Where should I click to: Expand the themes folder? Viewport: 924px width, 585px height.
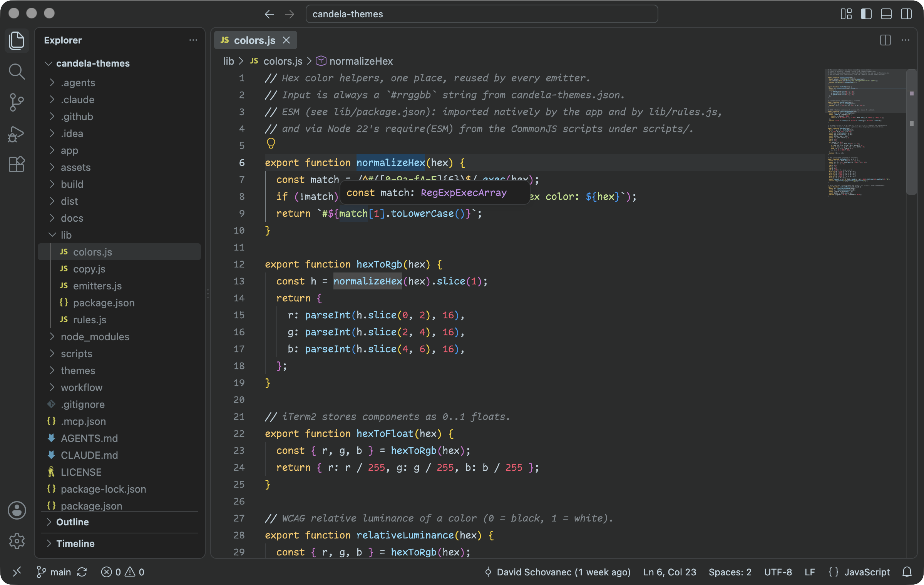point(119,371)
